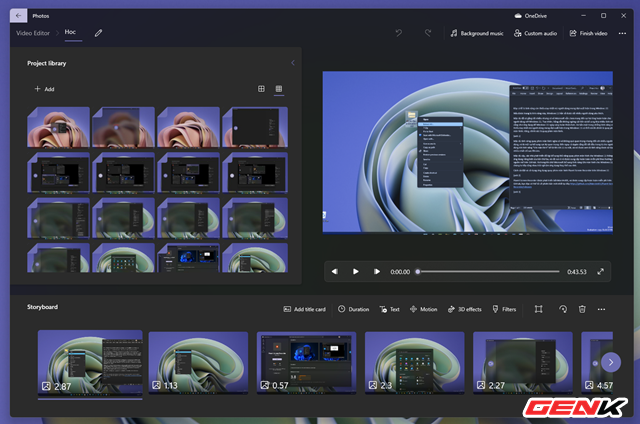Viewport: 640px width, 424px height.
Task: Undo the last edit
Action: click(x=399, y=33)
